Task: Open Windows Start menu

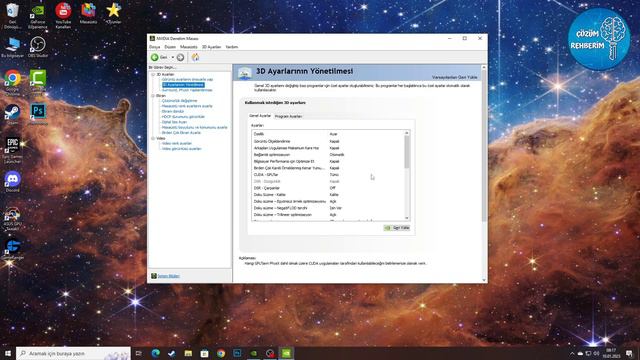Action: tap(7, 353)
